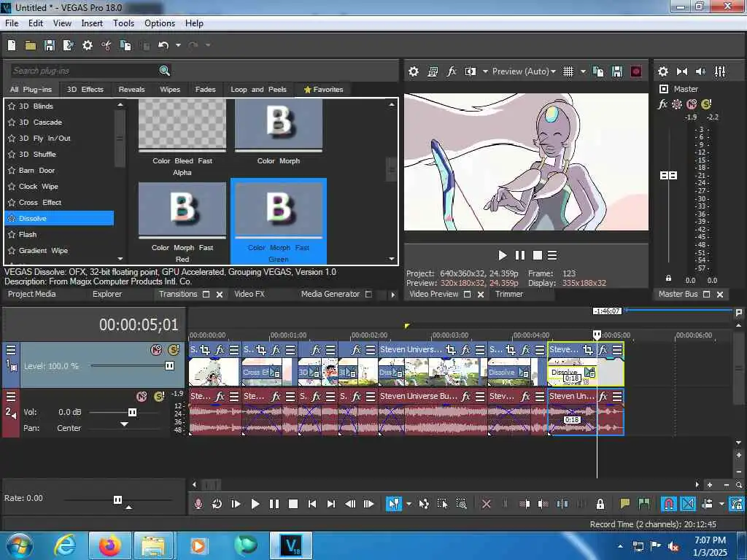This screenshot has height=560, width=747.
Task: Insert a region from timeline toolbar
Action: (x=644, y=503)
